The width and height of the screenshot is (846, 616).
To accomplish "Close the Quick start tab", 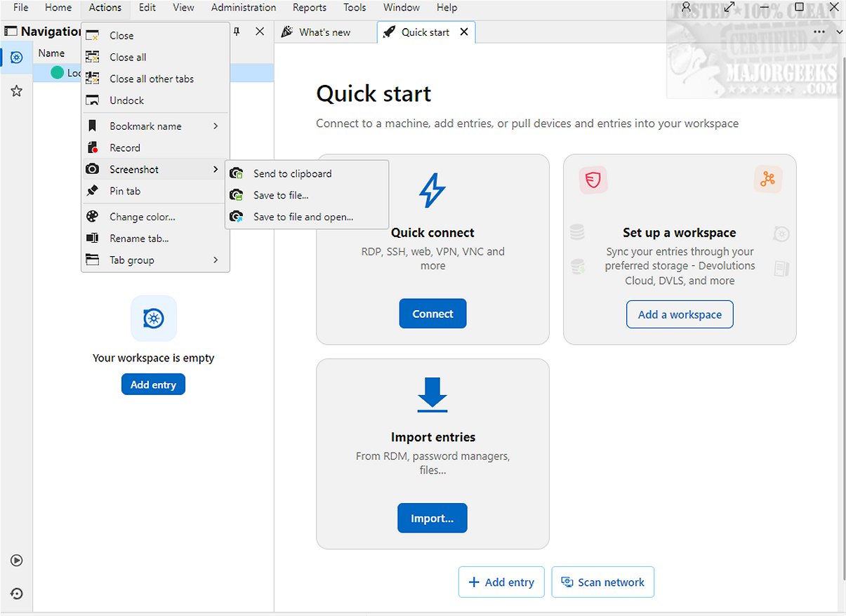I will click(x=464, y=32).
